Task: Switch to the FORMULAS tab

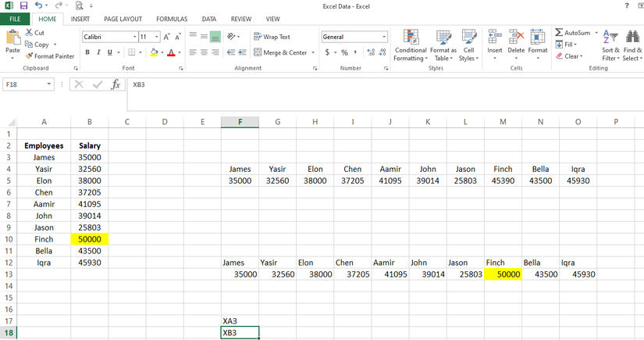Action: [171, 19]
